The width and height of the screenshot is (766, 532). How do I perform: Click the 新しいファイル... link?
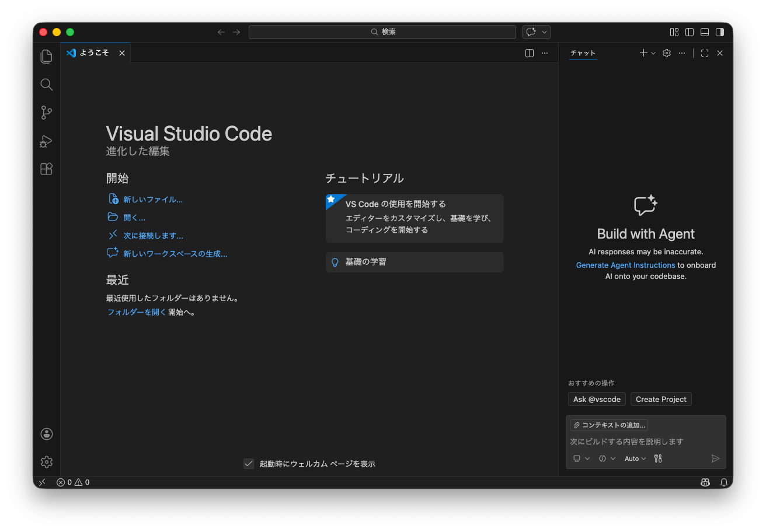pos(153,199)
